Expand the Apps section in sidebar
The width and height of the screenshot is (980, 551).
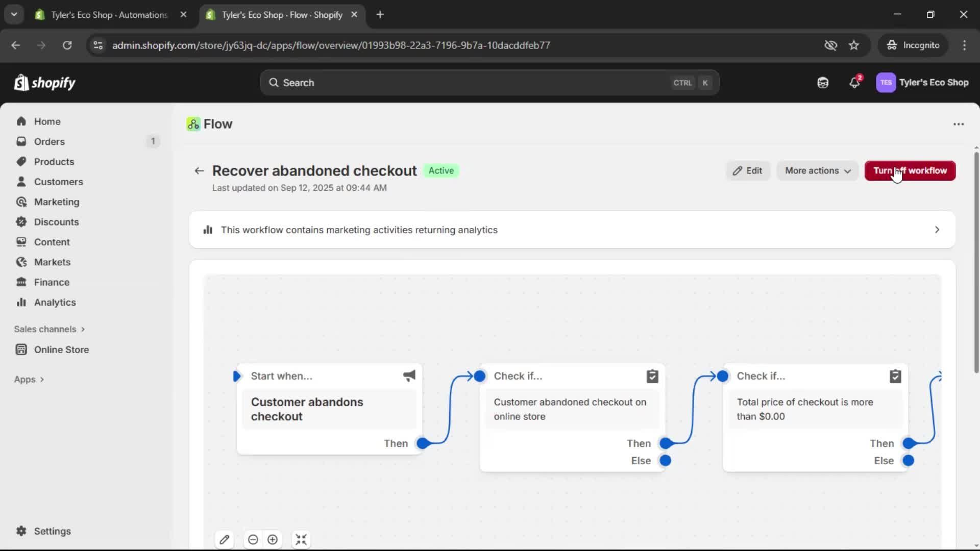(29, 379)
